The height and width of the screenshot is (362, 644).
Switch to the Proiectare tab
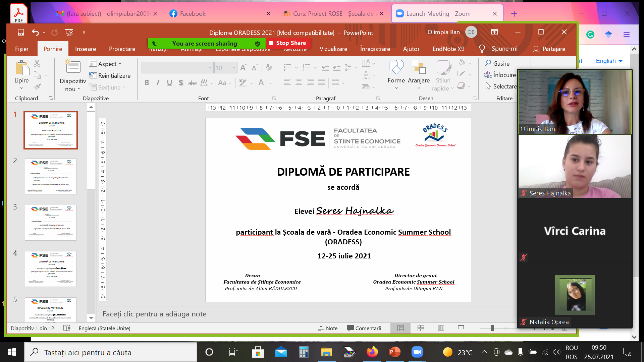pos(122,49)
